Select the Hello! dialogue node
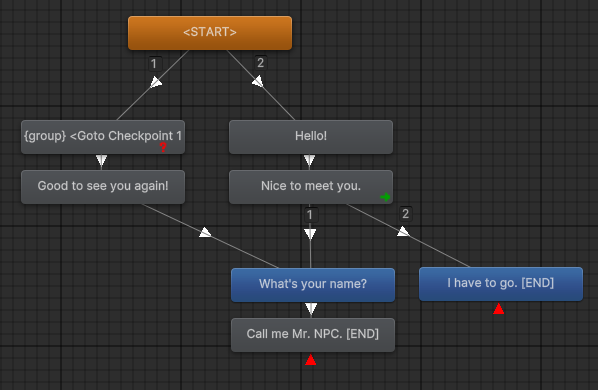598x390 pixels. 311,137
